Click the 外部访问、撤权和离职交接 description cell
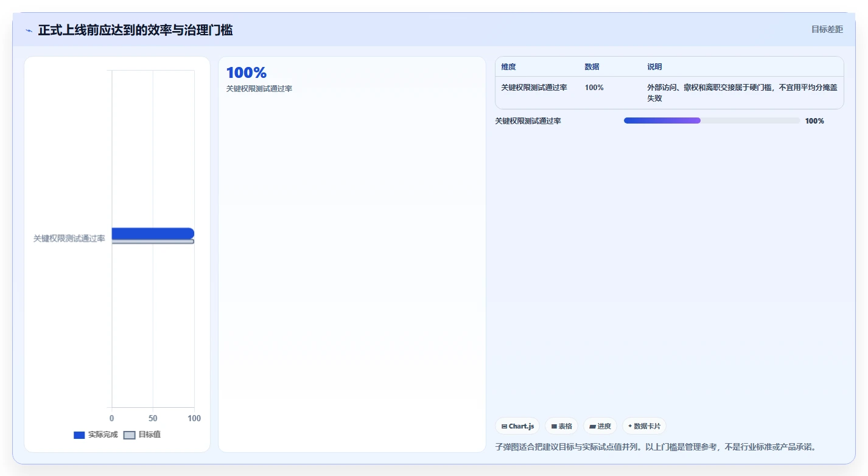The width and height of the screenshot is (868, 476). tap(742, 93)
